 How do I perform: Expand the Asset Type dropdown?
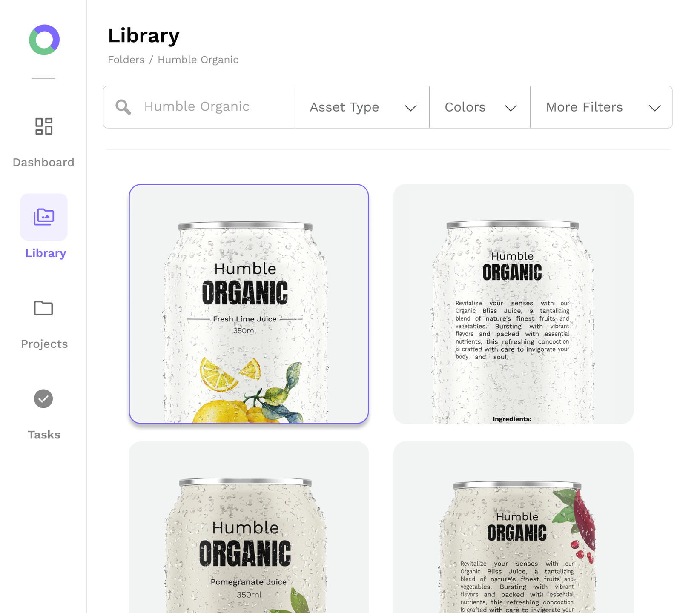tap(344, 107)
